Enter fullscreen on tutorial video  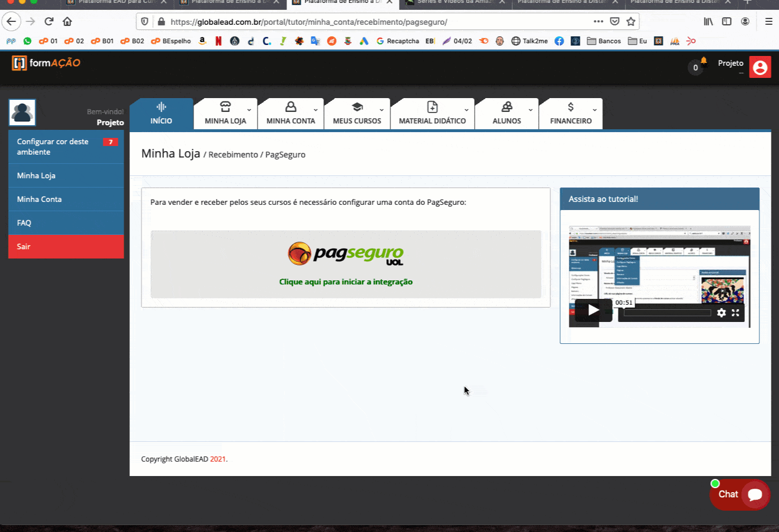click(735, 313)
